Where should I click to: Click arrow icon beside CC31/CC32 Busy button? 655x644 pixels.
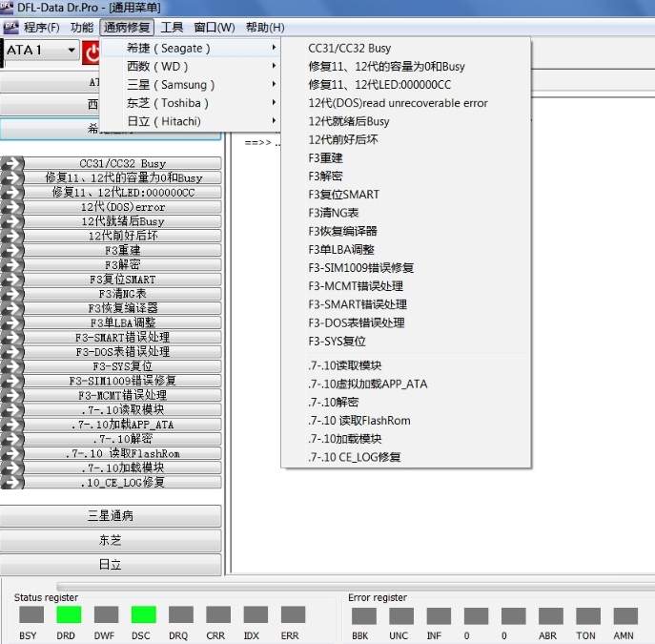11,164
